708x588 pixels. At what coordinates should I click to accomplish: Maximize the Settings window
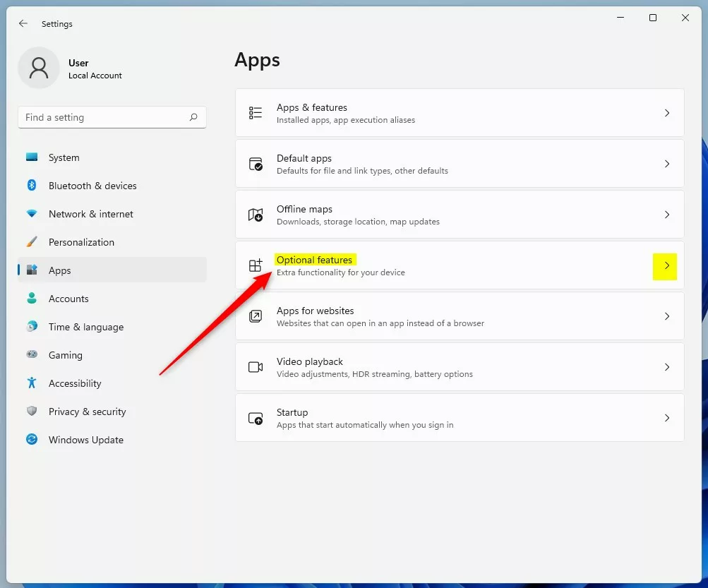pos(652,18)
